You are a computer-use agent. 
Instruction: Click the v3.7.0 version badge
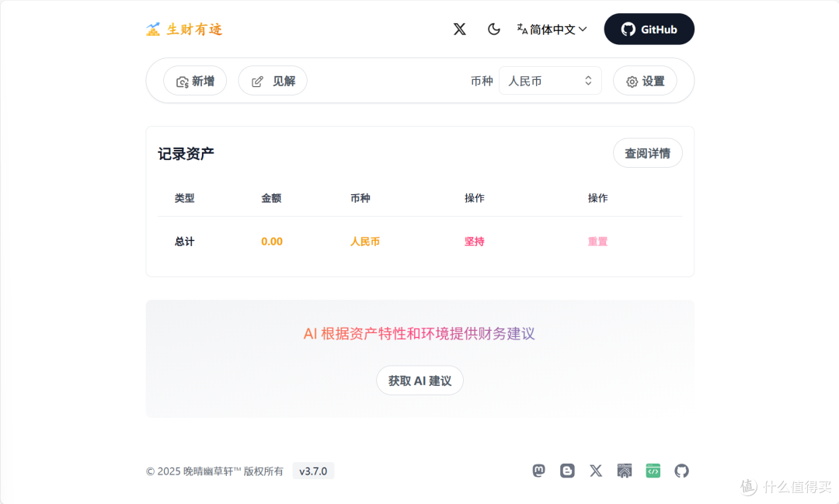pyautogui.click(x=313, y=471)
